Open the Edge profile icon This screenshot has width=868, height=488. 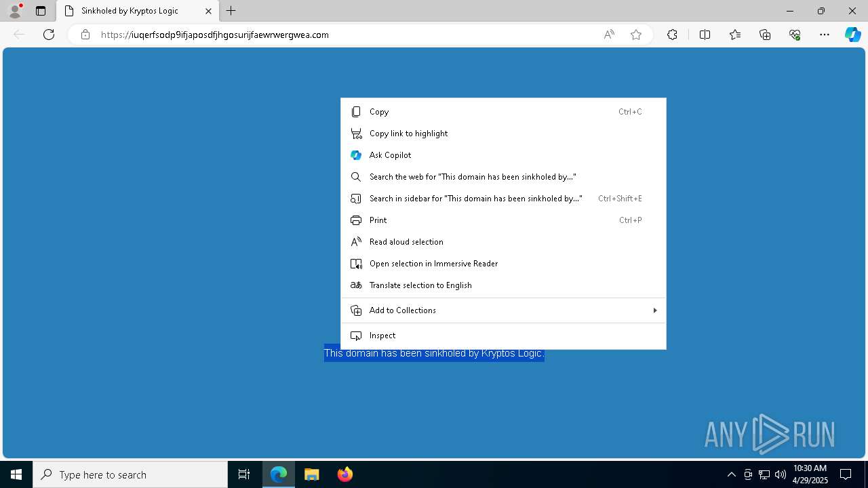point(15,11)
